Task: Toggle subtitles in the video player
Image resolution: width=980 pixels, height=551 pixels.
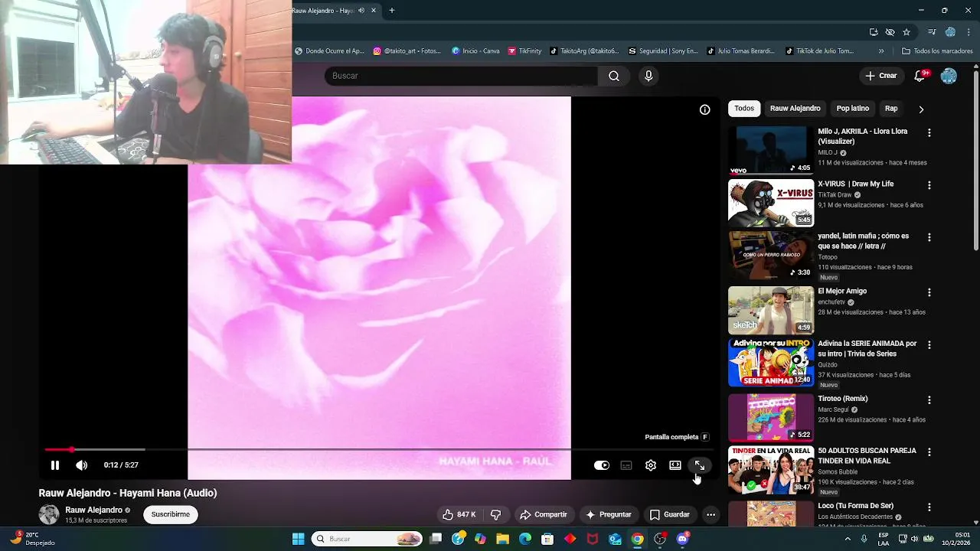Action: [626, 465]
